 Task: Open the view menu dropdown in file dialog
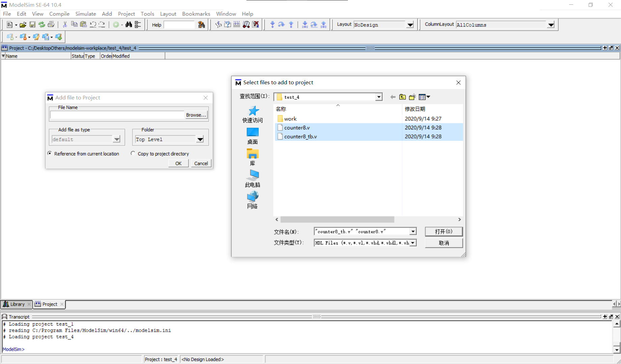(424, 97)
